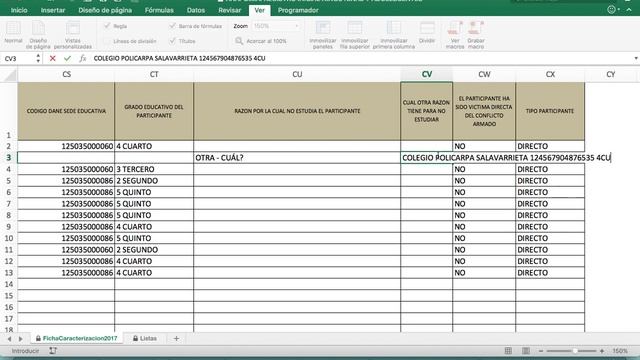Click in the formula bar text
640x360 pixels.
(x=179, y=58)
